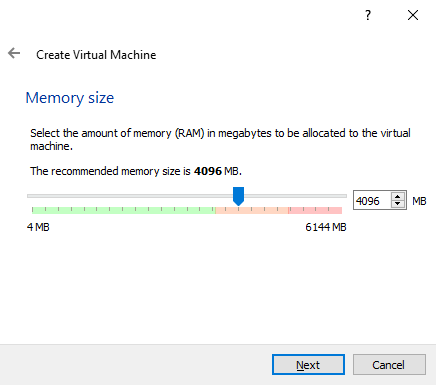The image size is (436, 385).
Task: Click the Create Virtual Machine title text
Action: 96,55
